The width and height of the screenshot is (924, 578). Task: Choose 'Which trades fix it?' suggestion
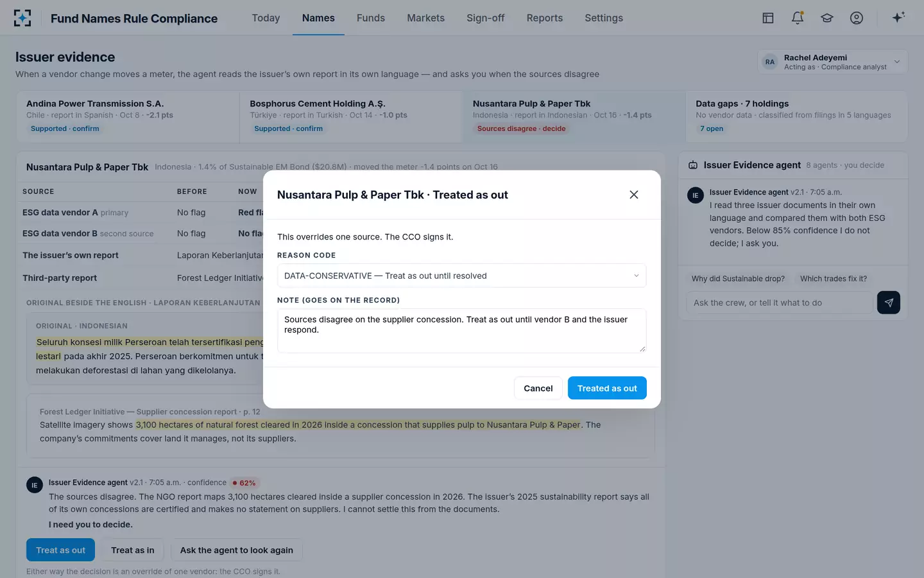[833, 279]
